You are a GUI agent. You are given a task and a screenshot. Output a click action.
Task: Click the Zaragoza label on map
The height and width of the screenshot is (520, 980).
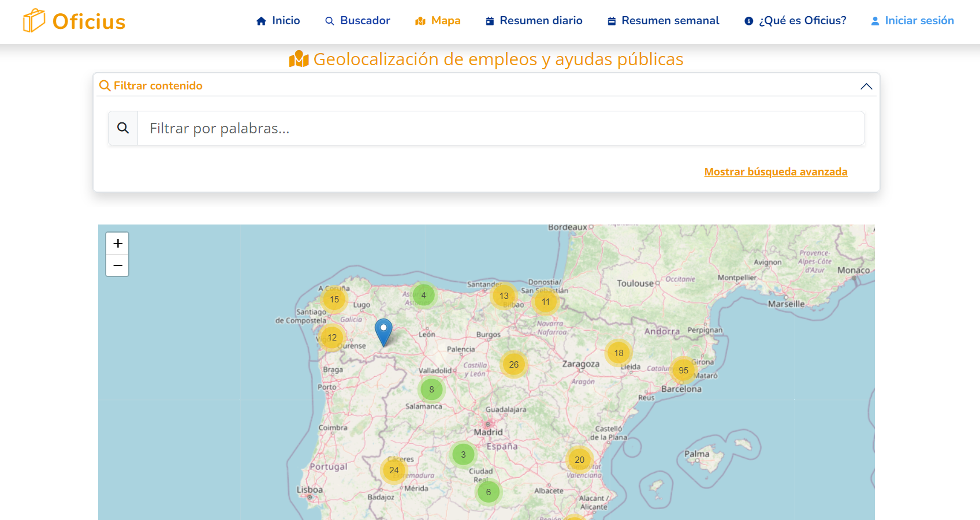point(581,364)
